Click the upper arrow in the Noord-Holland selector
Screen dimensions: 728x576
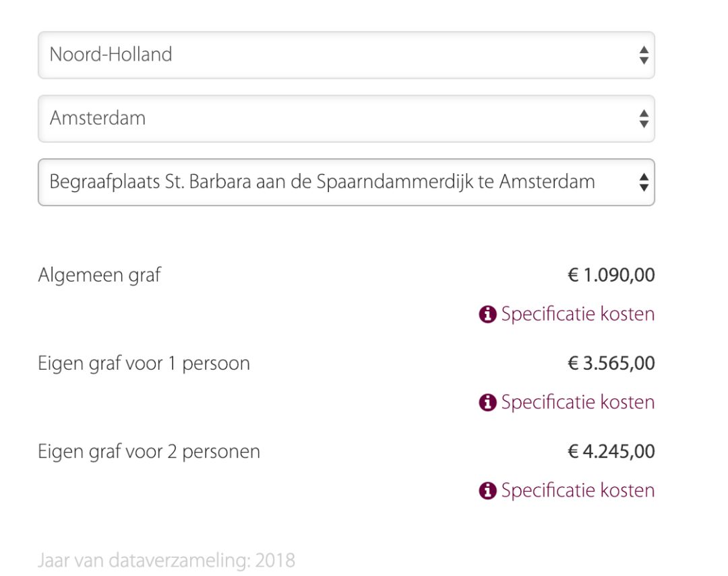pyautogui.click(x=644, y=51)
